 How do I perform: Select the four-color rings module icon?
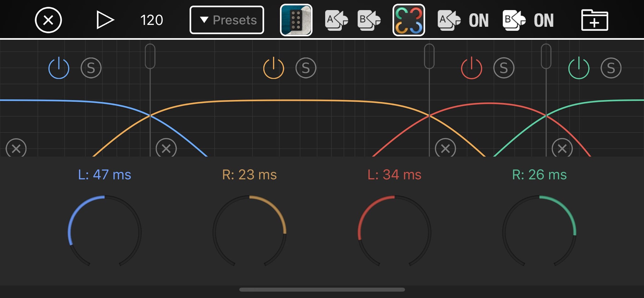(x=408, y=20)
